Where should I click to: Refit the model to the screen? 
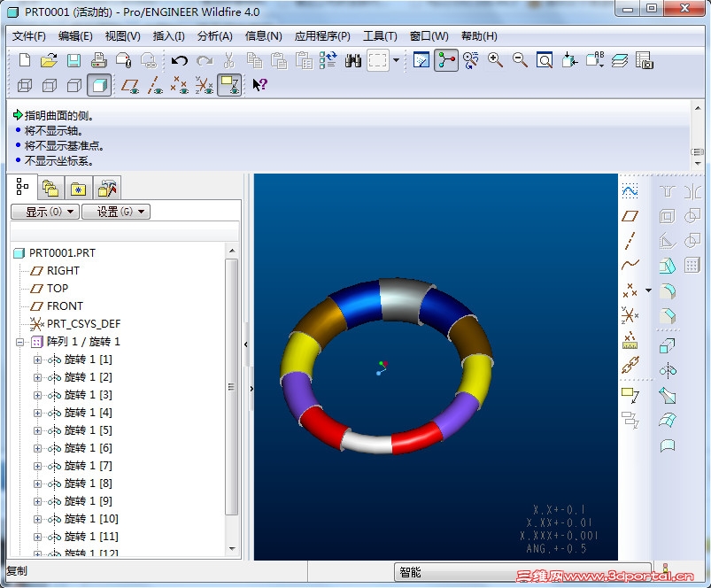point(545,60)
